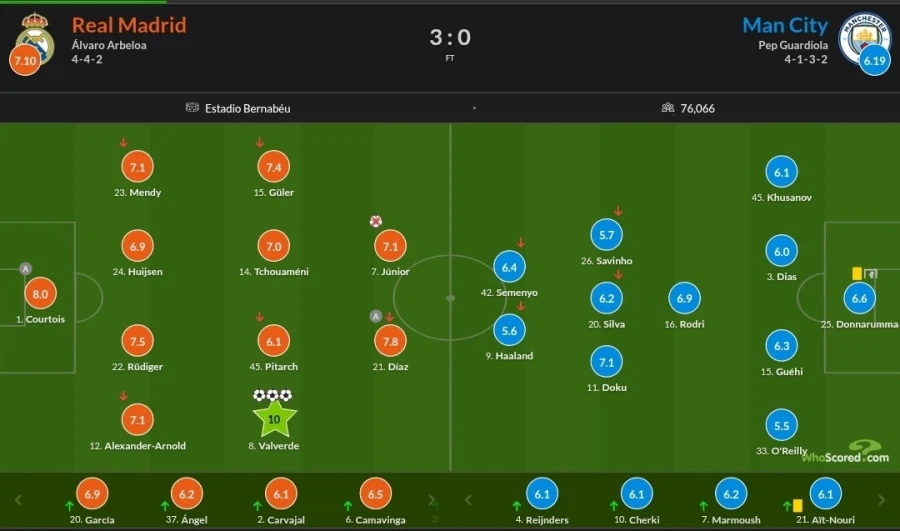Click Haaland's 5.6 rating circle

pyautogui.click(x=509, y=331)
